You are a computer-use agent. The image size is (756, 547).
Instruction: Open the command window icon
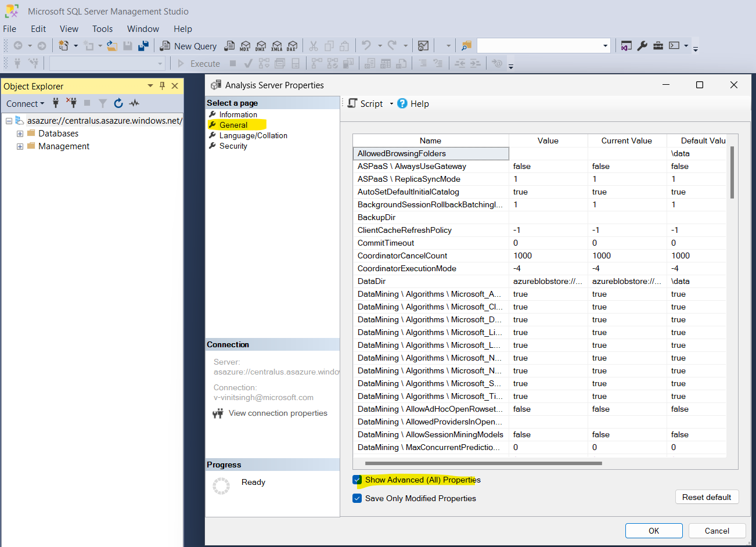click(x=674, y=46)
